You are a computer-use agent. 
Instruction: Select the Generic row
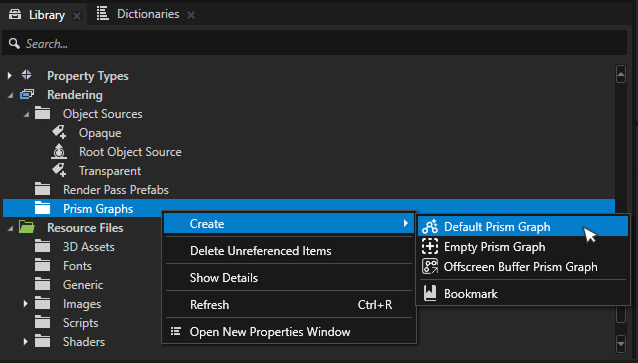82,284
